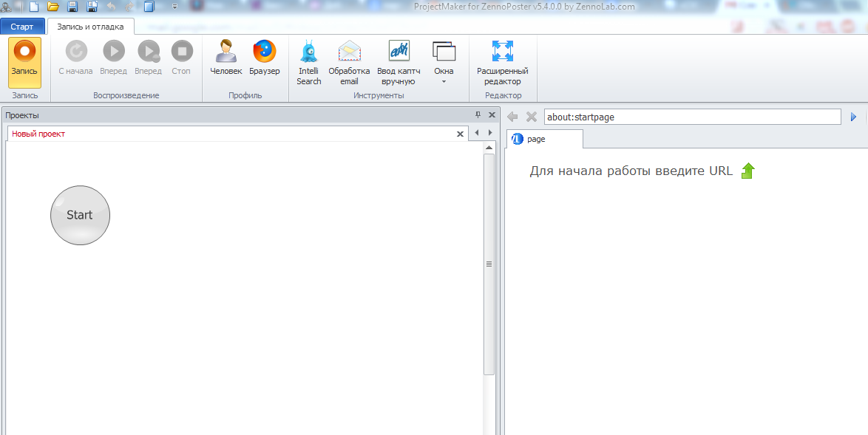Open the Человек profile settings
Image resolution: width=868 pixels, height=435 pixels.
click(226, 58)
